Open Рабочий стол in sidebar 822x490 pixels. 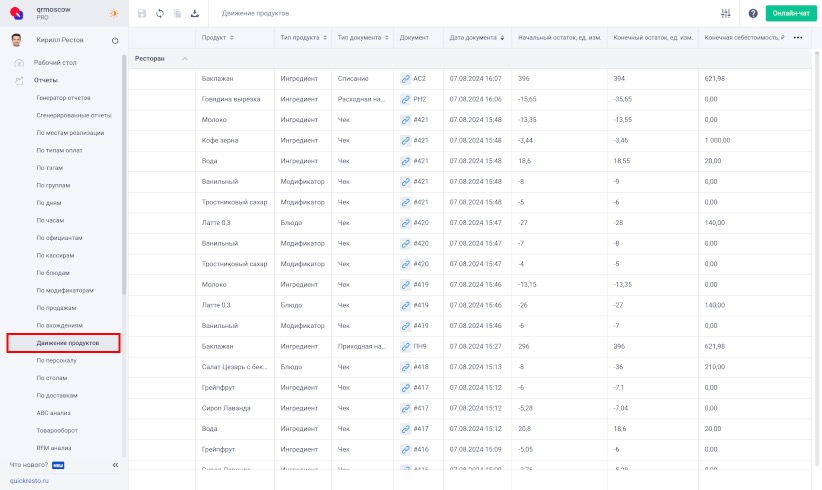click(55, 62)
